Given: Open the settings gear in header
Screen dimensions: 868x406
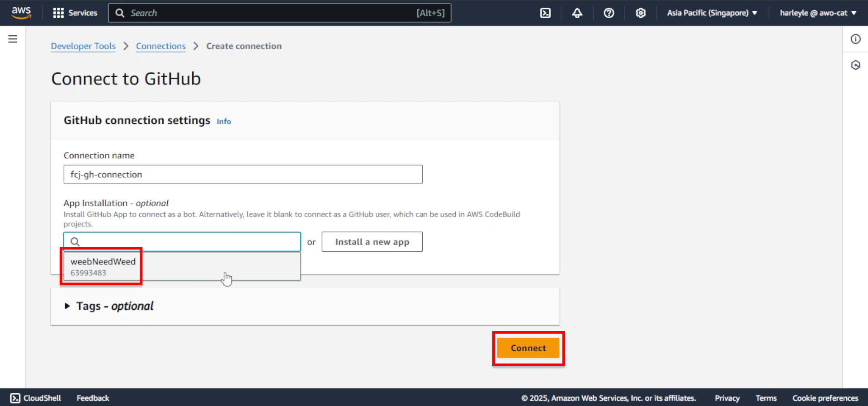Looking at the screenshot, I should pyautogui.click(x=641, y=13).
